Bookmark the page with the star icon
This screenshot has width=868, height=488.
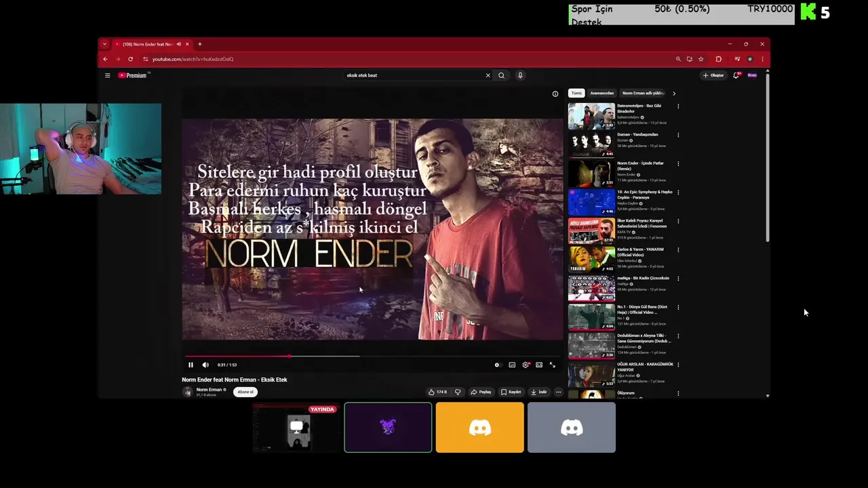701,59
